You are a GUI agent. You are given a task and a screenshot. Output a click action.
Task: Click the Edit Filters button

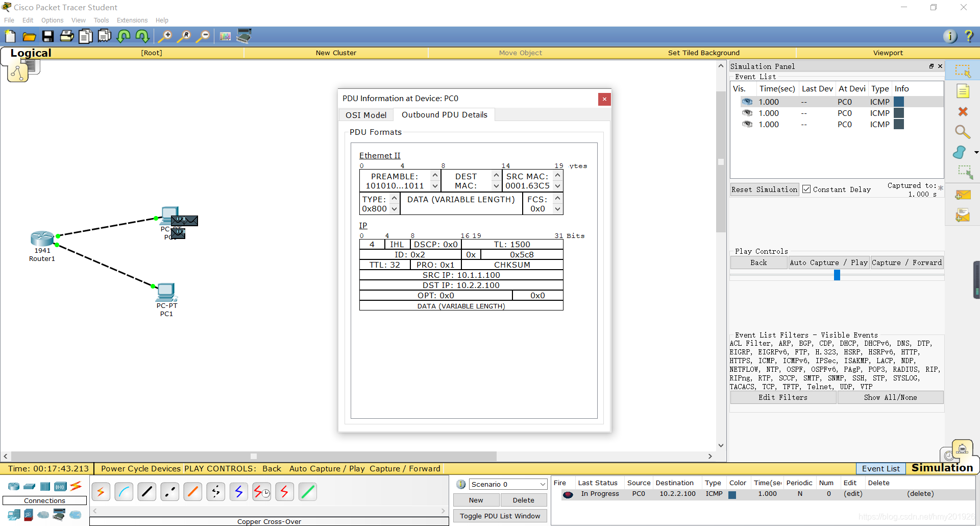point(782,397)
